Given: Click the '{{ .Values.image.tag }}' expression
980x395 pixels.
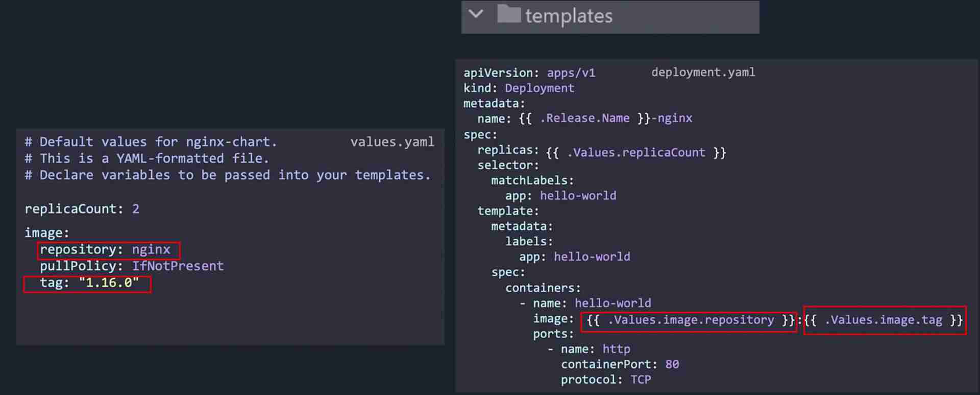Looking at the screenshot, I should [x=884, y=320].
